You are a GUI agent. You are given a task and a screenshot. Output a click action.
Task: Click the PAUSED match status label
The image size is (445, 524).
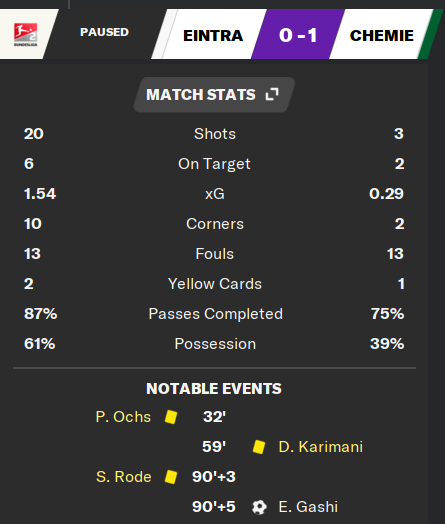click(x=104, y=32)
